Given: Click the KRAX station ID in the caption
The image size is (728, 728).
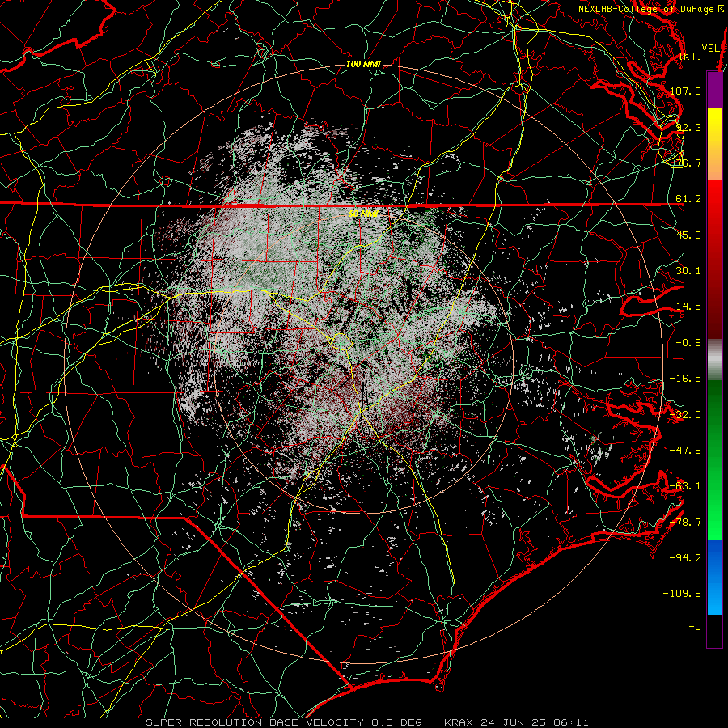Looking at the screenshot, I should coord(458,722).
